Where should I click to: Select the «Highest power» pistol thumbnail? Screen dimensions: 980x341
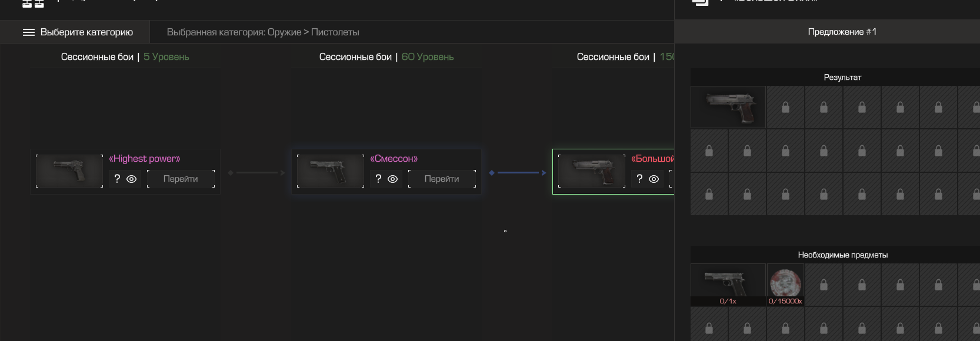[x=69, y=171]
